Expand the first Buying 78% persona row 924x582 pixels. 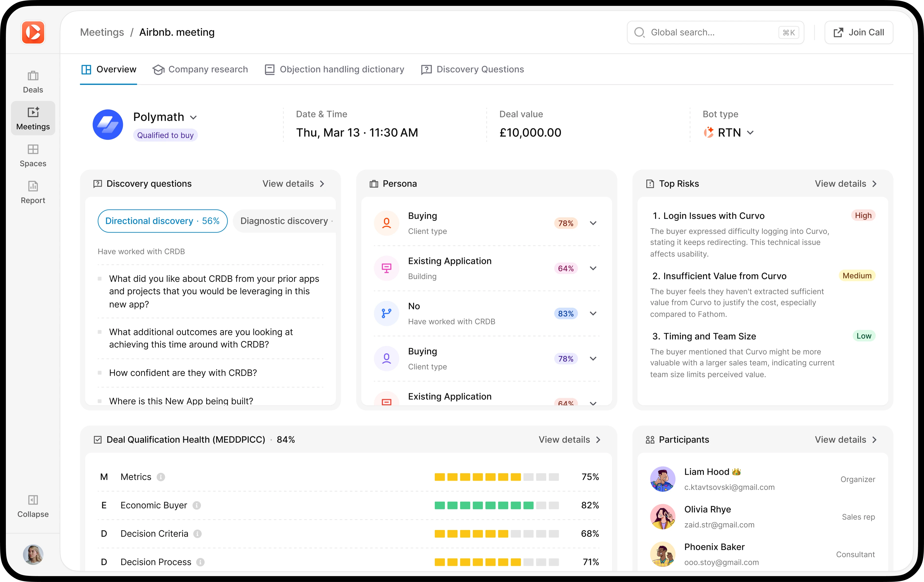click(x=593, y=223)
